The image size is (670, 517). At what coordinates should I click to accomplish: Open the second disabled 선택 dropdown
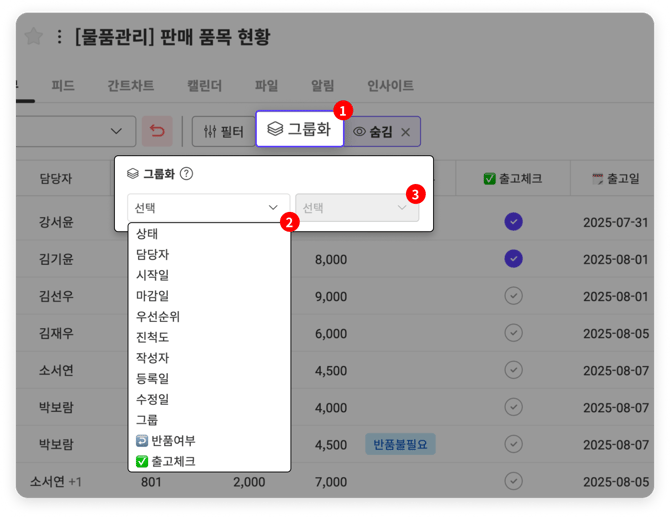tap(356, 208)
